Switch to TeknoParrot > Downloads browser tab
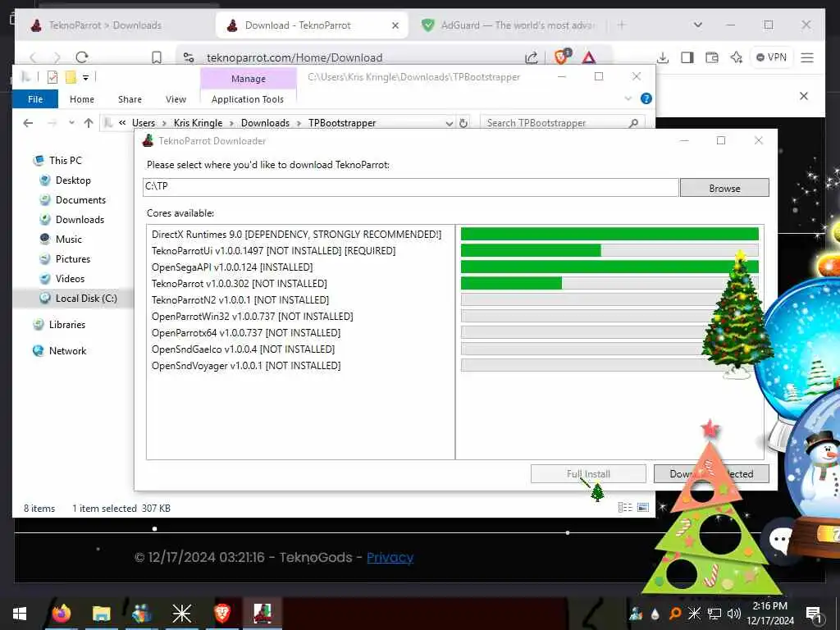840x630 pixels. pyautogui.click(x=104, y=25)
